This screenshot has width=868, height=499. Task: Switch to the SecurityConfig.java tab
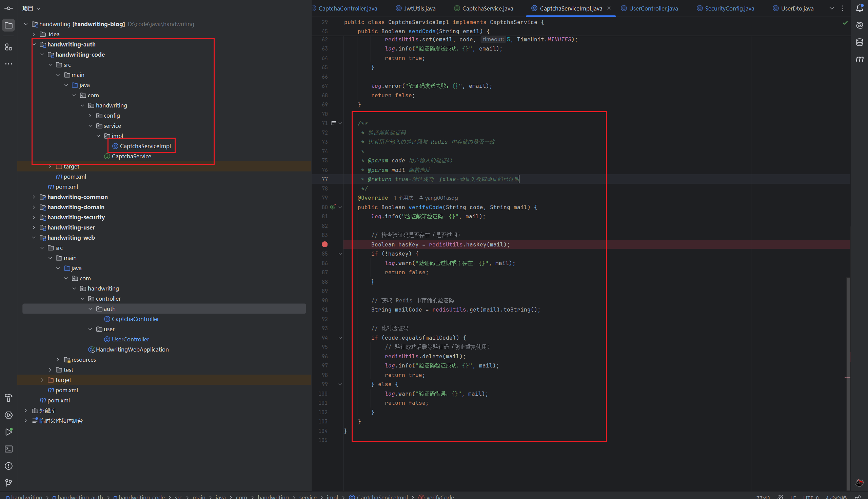click(x=729, y=8)
